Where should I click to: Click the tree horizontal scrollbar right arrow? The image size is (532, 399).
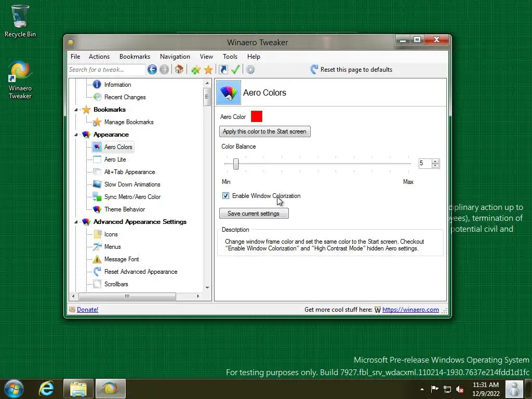click(x=198, y=296)
